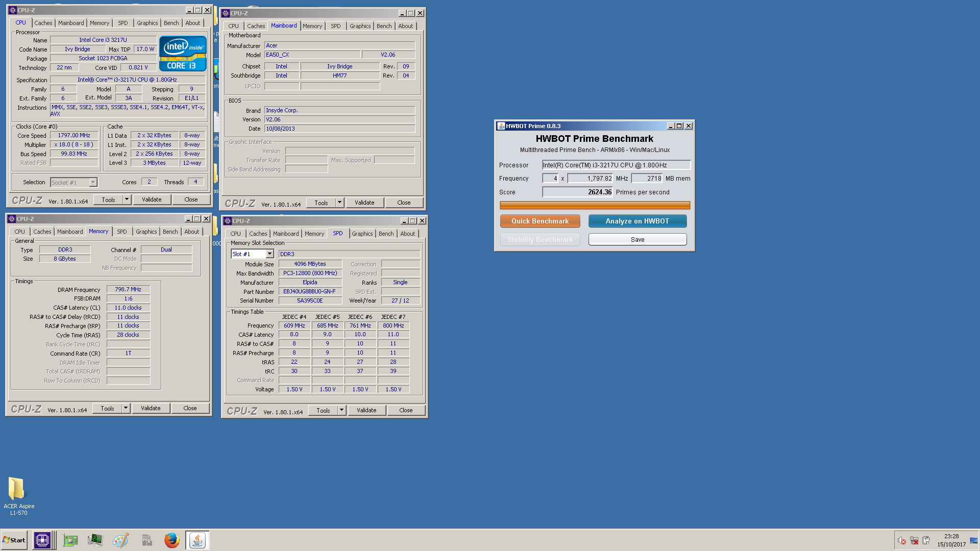Click the orange benchmark progress bar
Screen dimensions: 980x551
tap(595, 206)
